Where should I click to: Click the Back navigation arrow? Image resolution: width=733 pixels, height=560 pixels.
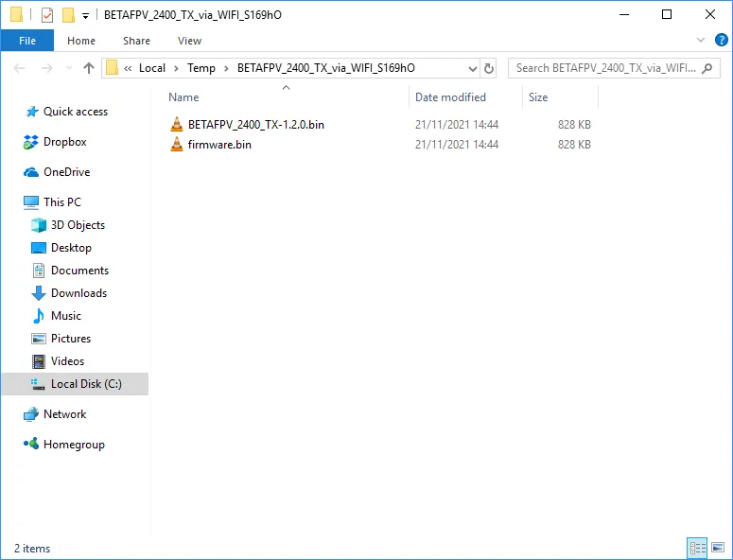(19, 68)
